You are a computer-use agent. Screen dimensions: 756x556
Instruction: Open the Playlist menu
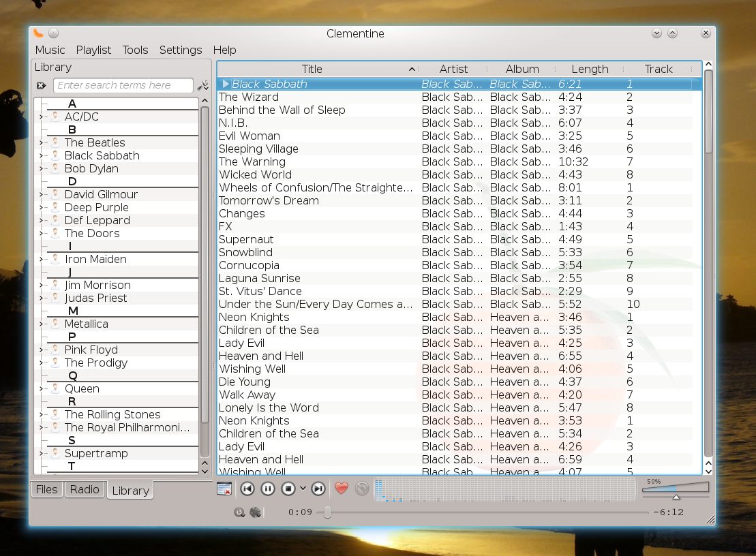(x=93, y=50)
